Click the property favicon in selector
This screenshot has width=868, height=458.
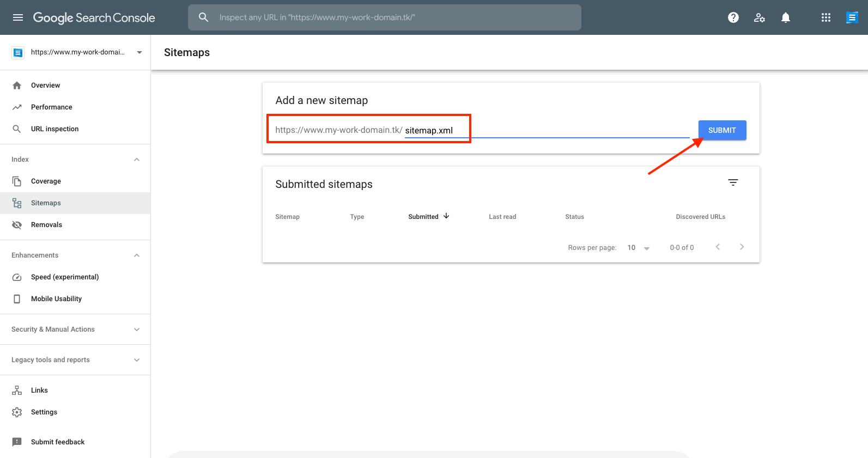tap(18, 53)
